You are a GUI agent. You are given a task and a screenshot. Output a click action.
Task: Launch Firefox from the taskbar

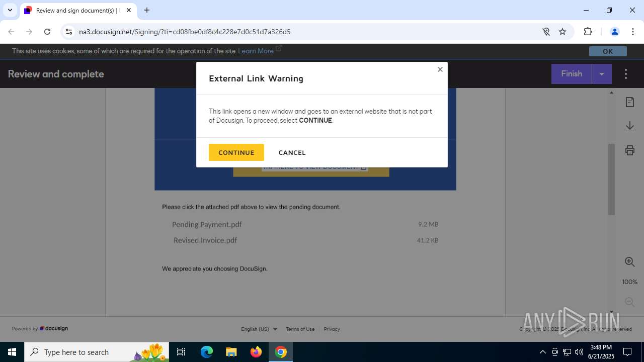pyautogui.click(x=256, y=352)
